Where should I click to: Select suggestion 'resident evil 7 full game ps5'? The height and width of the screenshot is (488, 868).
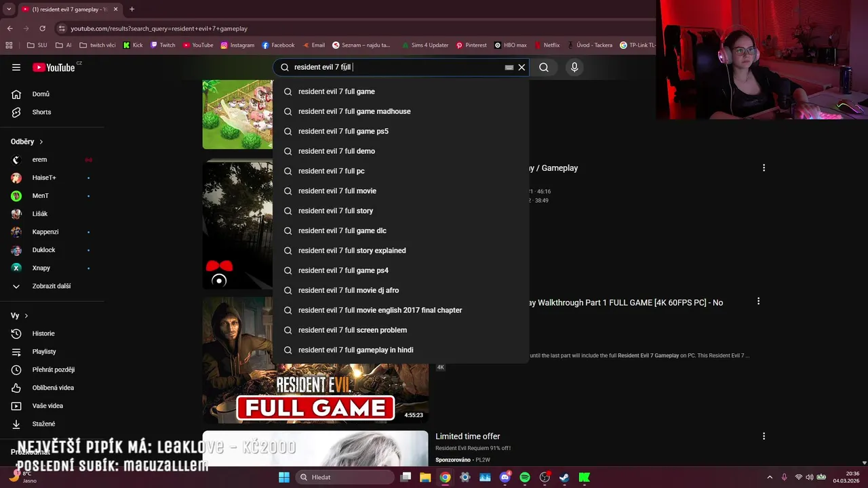tap(401, 131)
